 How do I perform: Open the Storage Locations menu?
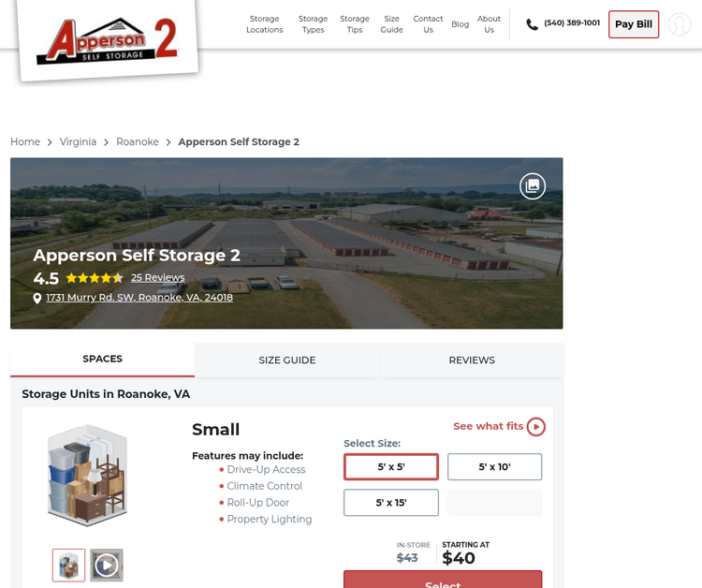click(x=265, y=24)
